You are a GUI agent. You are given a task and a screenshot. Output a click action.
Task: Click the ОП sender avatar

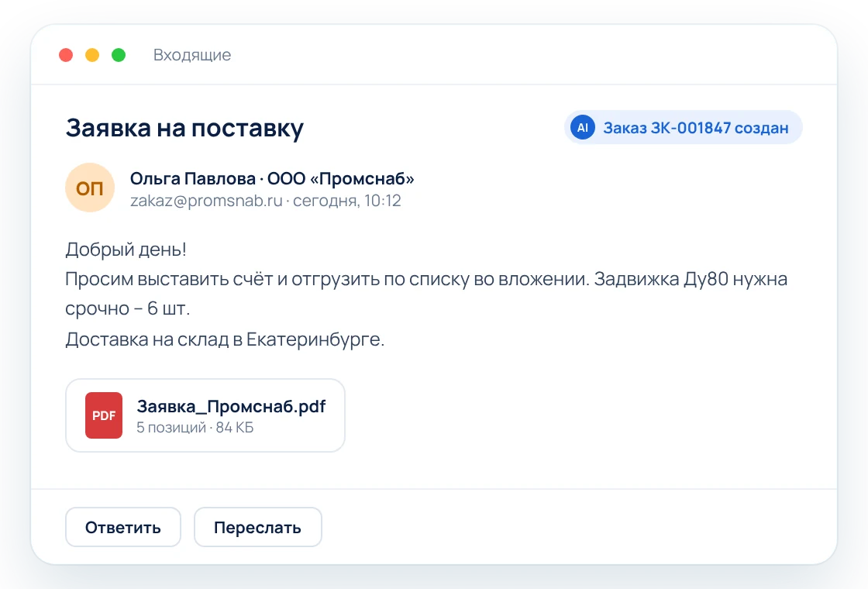tap(90, 188)
